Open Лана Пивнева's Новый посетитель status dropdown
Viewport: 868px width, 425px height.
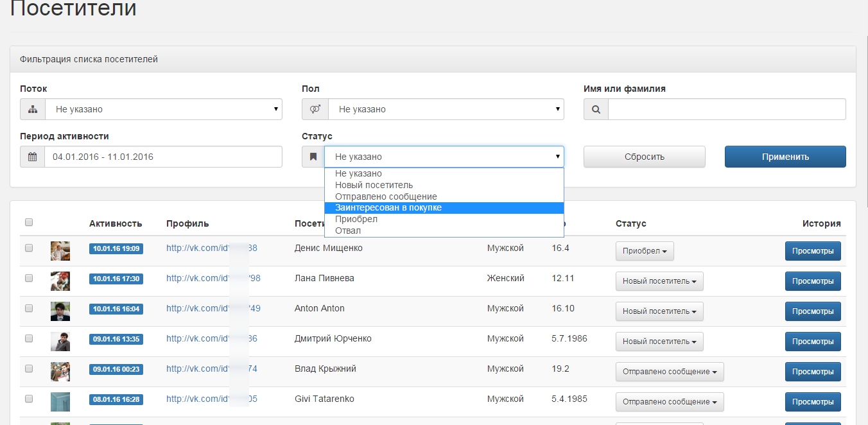coord(659,281)
